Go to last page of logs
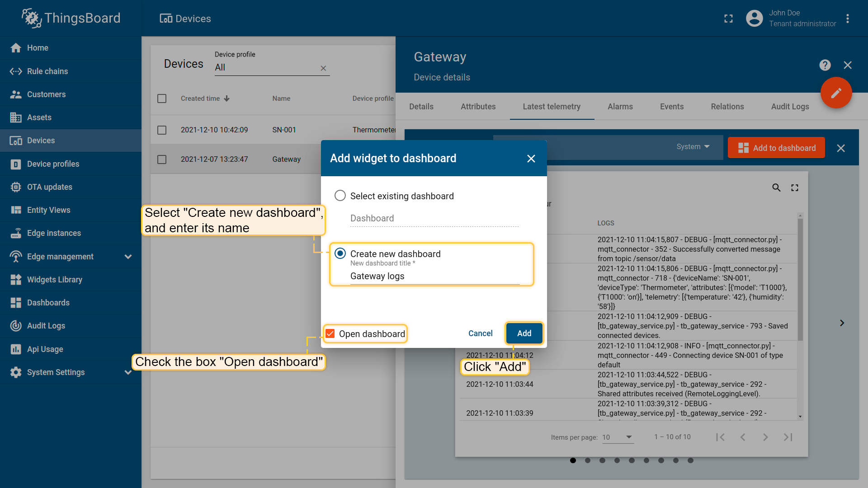This screenshot has width=868, height=488. pos(788,437)
